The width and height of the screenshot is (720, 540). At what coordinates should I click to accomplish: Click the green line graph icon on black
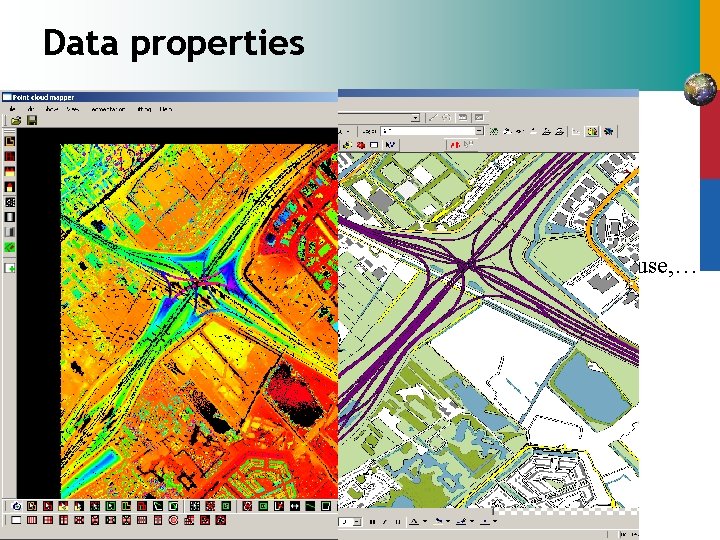[158, 506]
